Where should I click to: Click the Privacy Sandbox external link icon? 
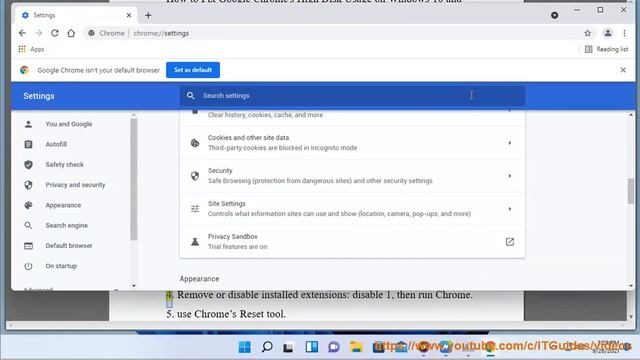tap(509, 242)
